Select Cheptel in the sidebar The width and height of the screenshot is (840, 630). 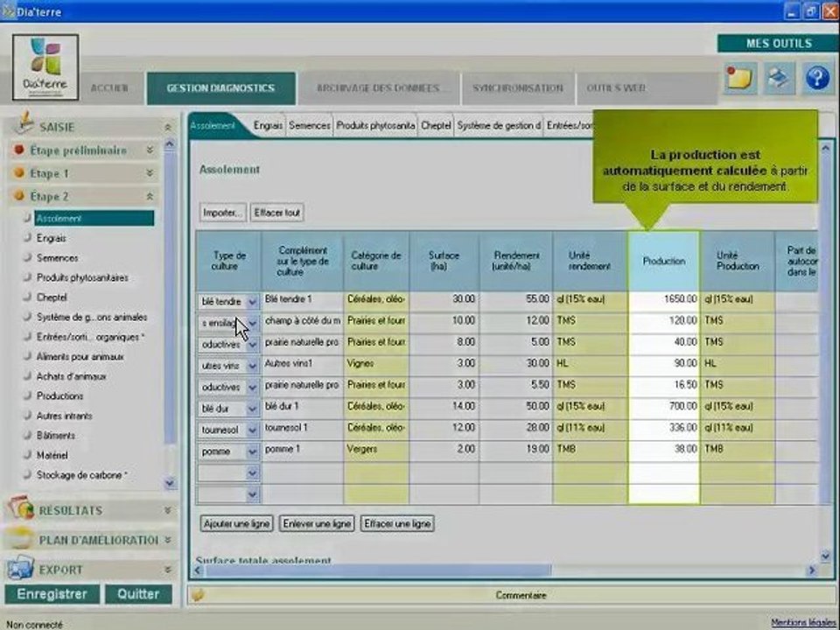coord(52,297)
